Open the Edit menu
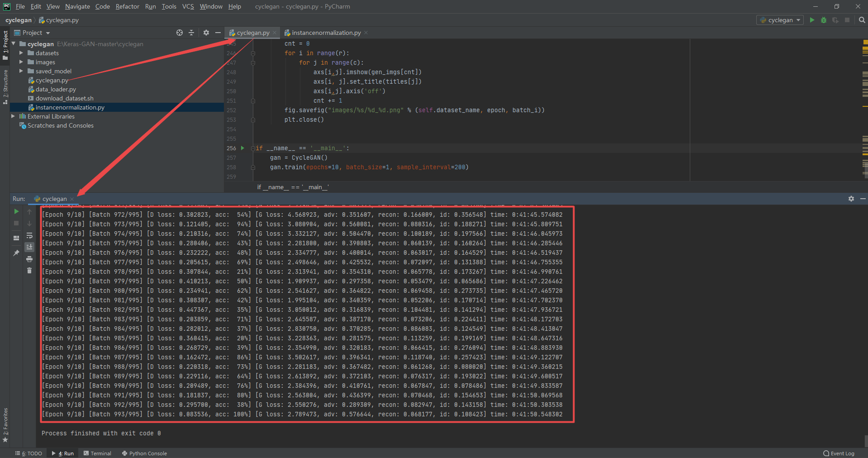This screenshot has height=458, width=868. coord(36,6)
